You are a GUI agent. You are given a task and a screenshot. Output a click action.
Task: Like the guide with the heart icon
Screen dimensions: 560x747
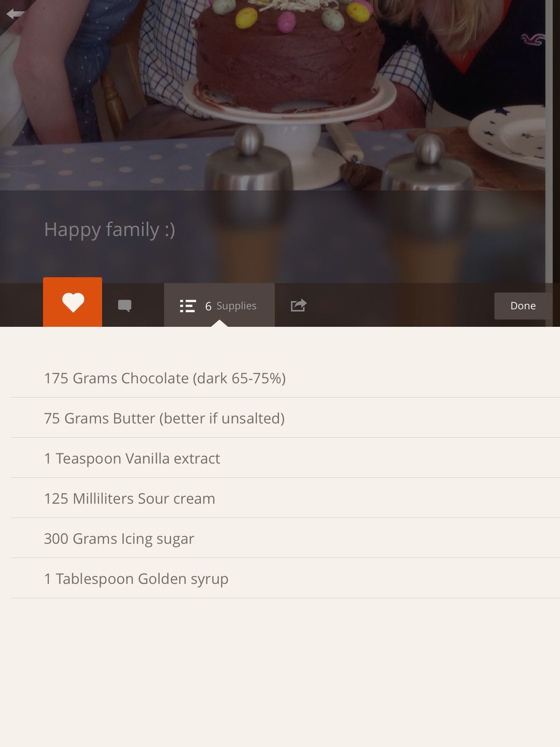[73, 302]
